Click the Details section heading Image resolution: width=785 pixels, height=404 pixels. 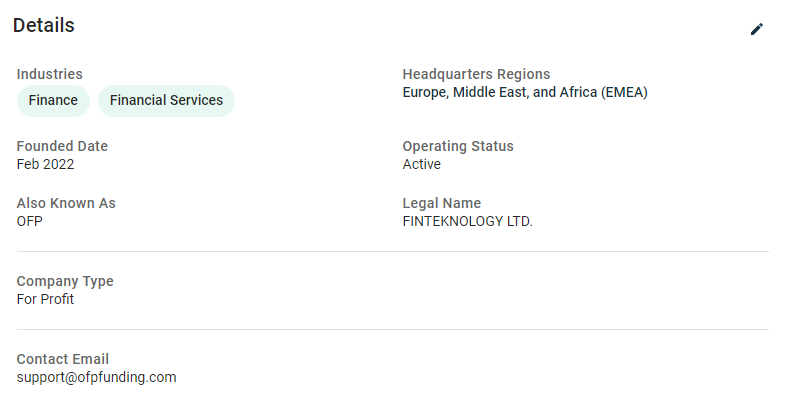(x=44, y=26)
